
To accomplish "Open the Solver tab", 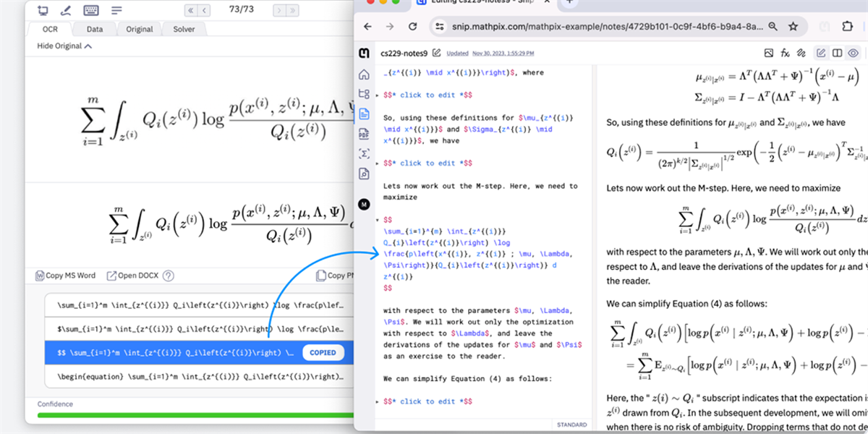I will pos(184,29).
